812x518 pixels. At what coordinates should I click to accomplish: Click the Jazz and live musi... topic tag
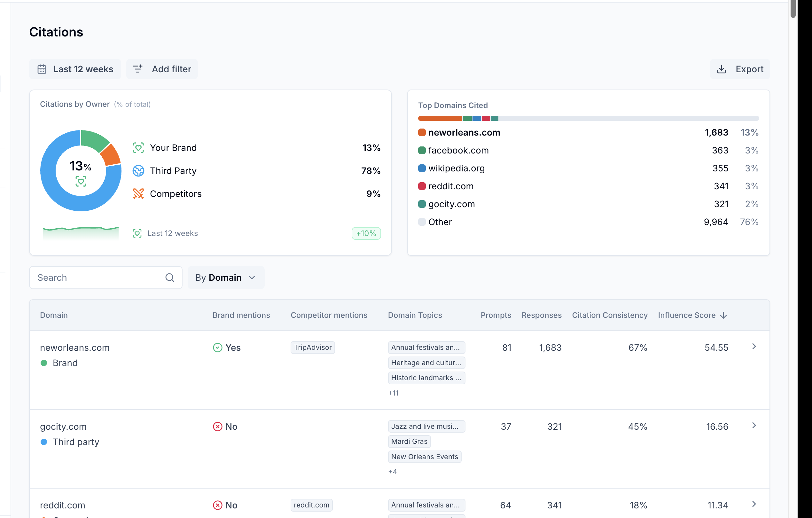pyautogui.click(x=426, y=426)
